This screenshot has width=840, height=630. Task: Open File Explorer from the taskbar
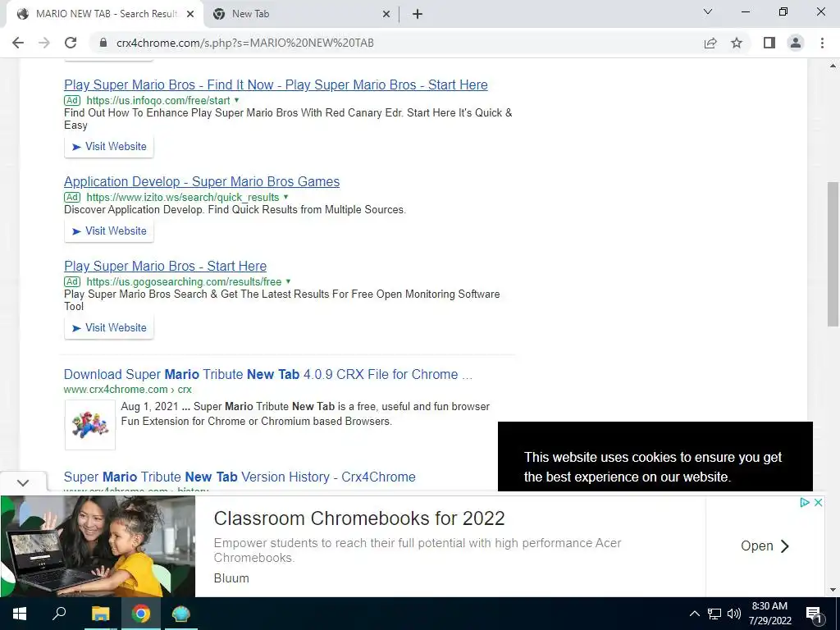click(100, 614)
